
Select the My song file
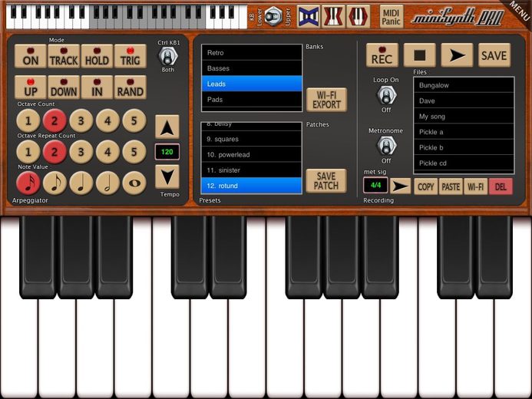point(464,117)
